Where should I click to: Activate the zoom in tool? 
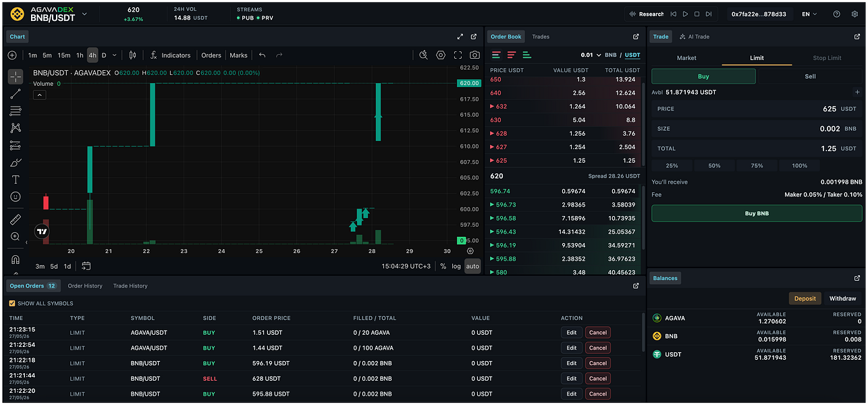pyautogui.click(x=15, y=236)
